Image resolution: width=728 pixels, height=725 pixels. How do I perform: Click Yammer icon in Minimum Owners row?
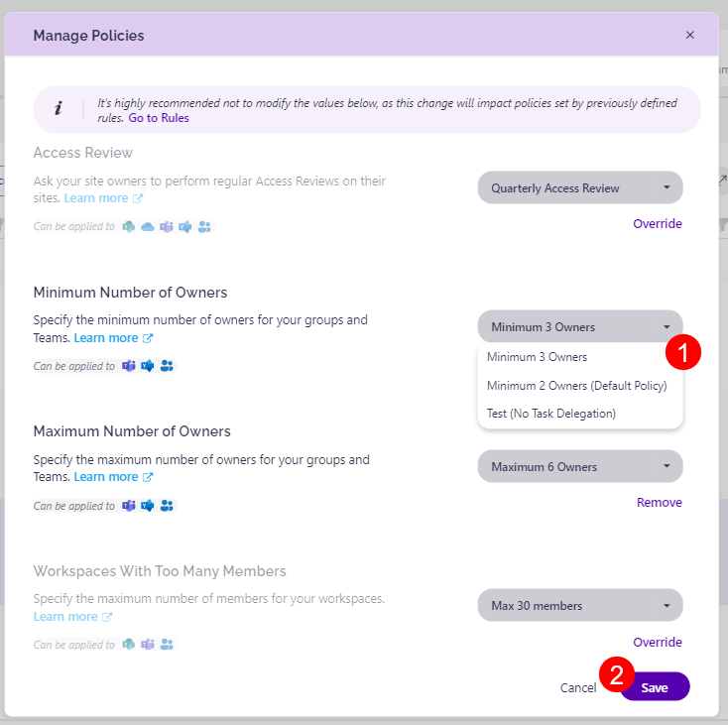click(x=148, y=366)
